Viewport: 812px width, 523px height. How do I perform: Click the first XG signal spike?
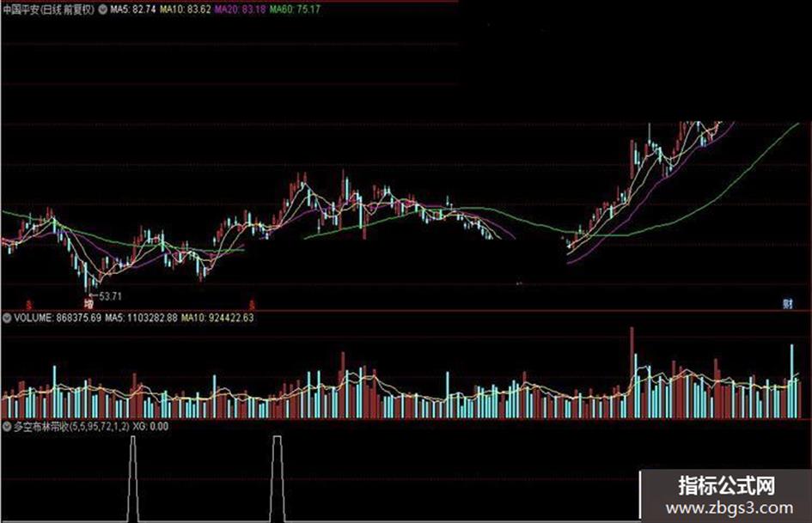point(133,478)
